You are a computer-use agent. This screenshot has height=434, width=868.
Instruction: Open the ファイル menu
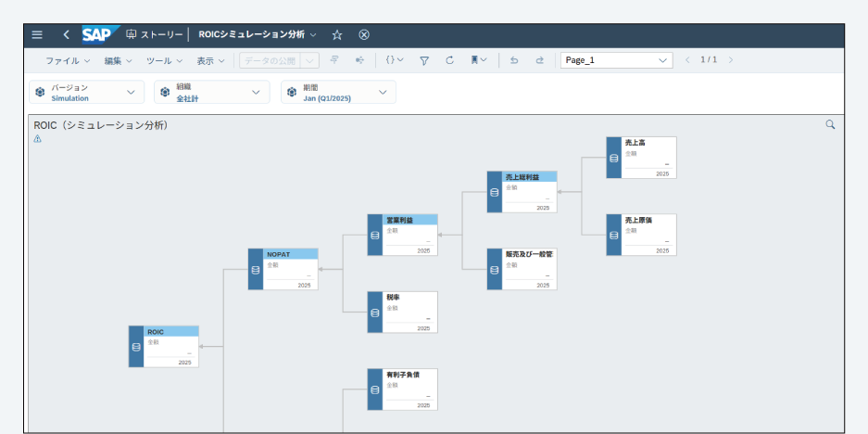[x=67, y=60]
